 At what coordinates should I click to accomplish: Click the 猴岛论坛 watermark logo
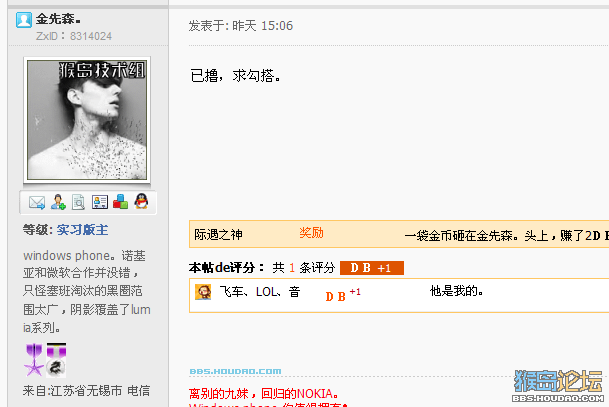(x=558, y=386)
